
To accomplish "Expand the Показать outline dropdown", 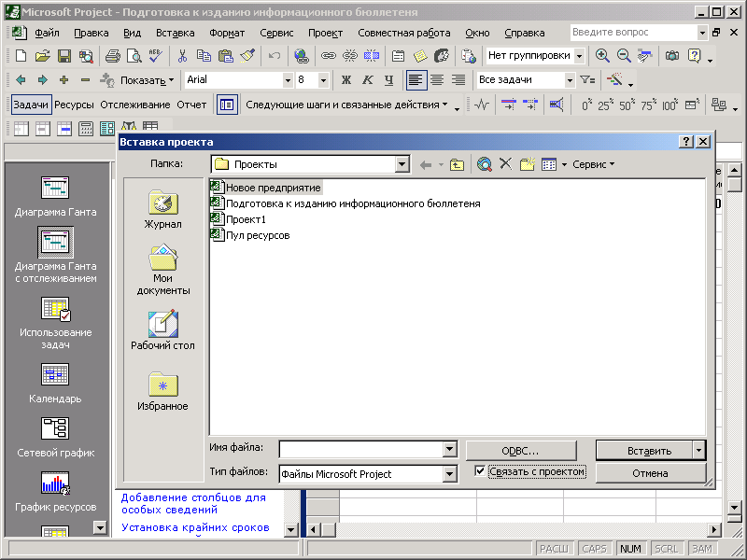I will [147, 80].
